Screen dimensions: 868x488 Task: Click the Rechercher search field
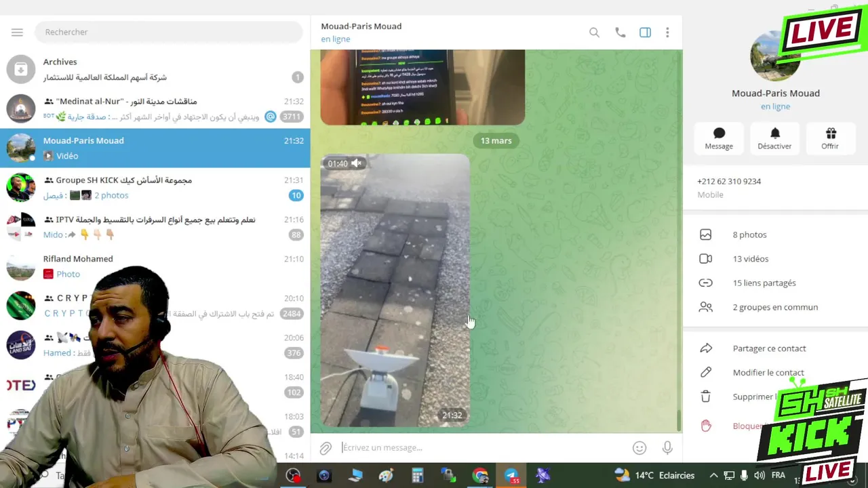[169, 32]
